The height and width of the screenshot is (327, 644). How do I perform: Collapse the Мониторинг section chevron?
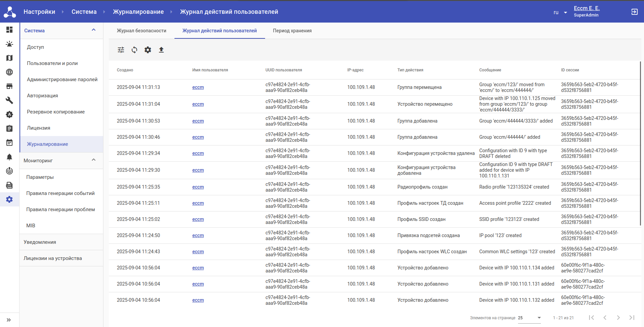coord(94,160)
